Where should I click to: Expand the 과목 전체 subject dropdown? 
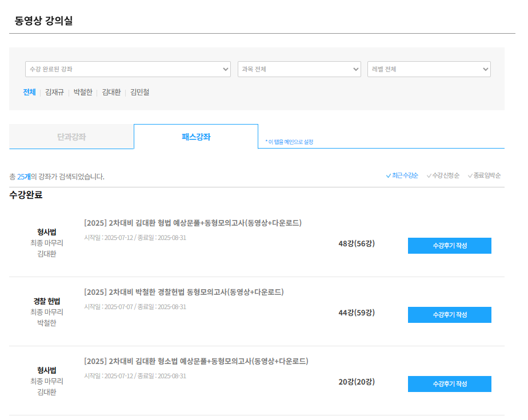click(x=299, y=69)
